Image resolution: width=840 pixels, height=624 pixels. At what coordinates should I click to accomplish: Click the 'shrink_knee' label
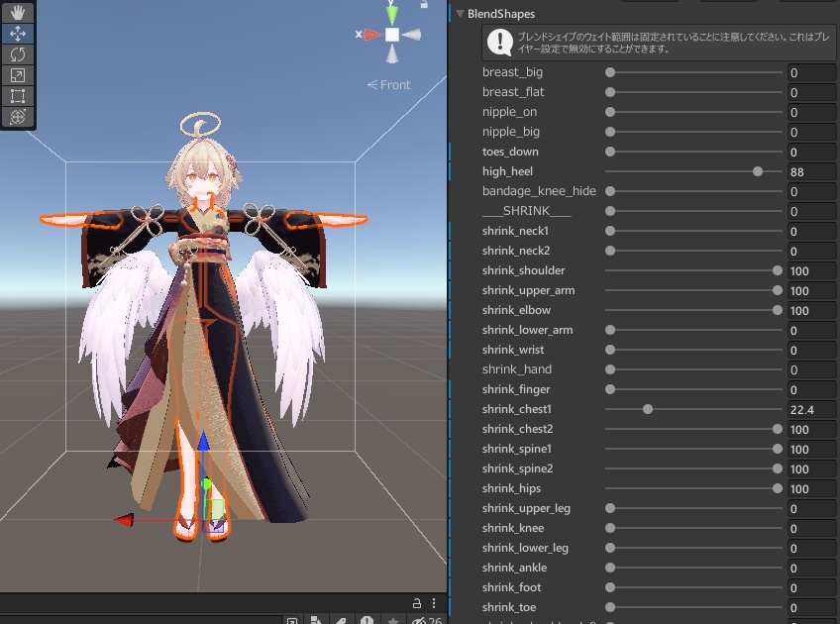pyautogui.click(x=513, y=528)
